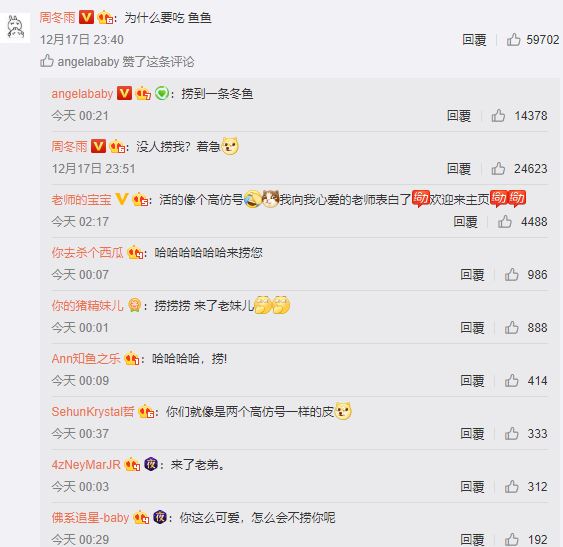Image resolution: width=563 pixels, height=547 pixels.
Task: Thumbs-up 你去杀个西瓜's reply with 986 likes
Action: coord(512,275)
